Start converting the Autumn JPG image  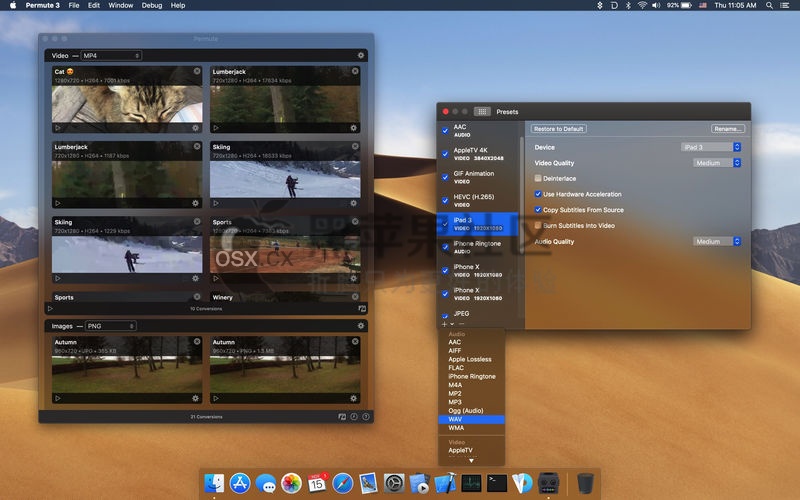(58, 398)
